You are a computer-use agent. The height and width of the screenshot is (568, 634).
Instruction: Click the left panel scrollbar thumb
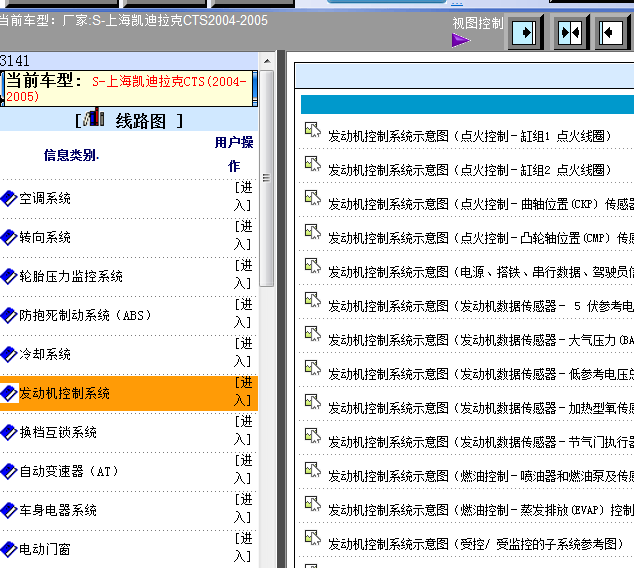tap(266, 178)
